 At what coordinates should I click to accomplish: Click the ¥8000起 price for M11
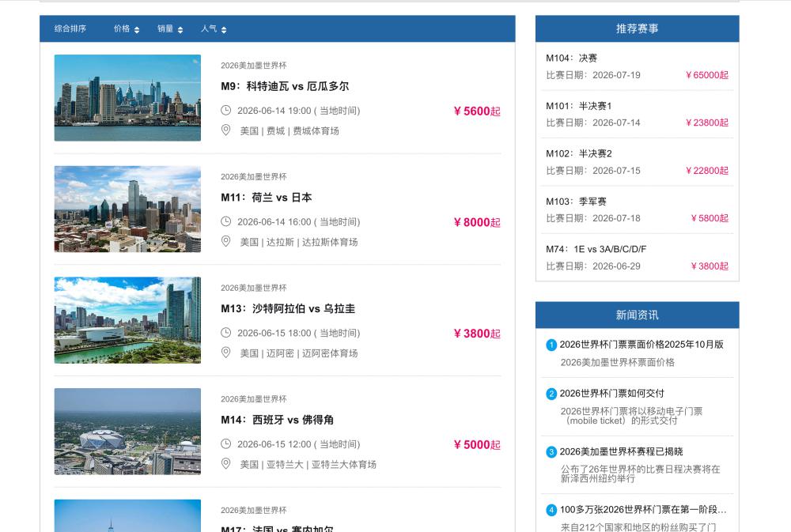tap(476, 223)
